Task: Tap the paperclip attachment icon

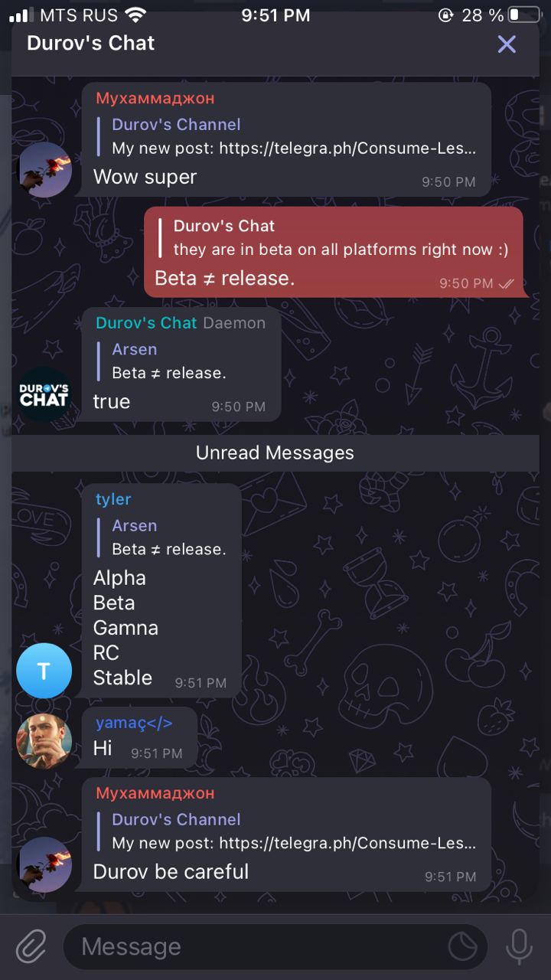Action: click(31, 946)
